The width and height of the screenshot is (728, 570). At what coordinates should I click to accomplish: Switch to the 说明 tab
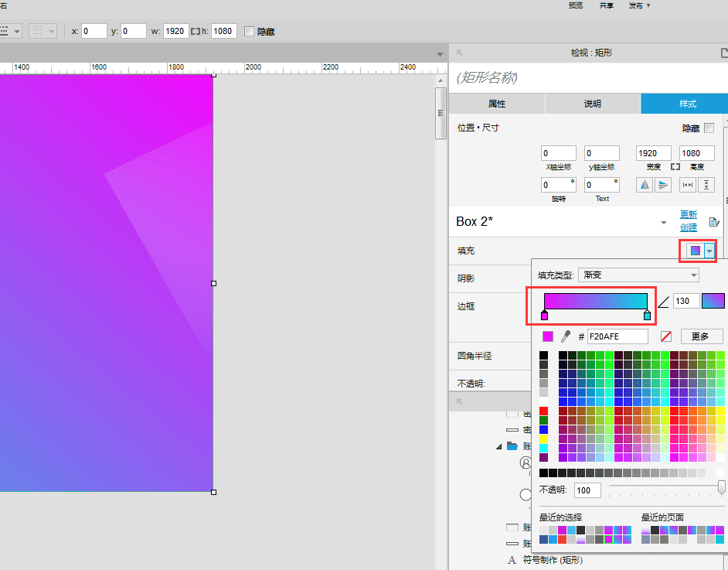(592, 104)
